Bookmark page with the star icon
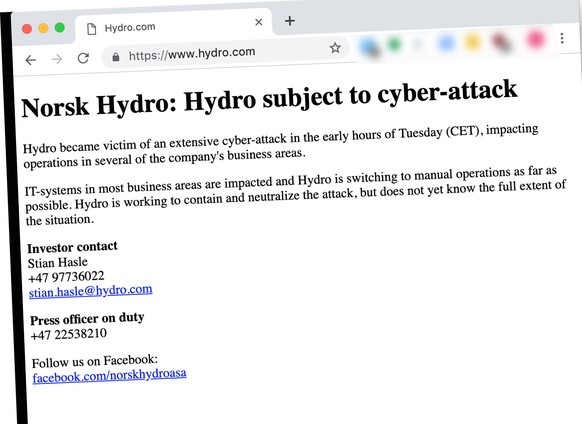The width and height of the screenshot is (582, 424). pos(335,48)
